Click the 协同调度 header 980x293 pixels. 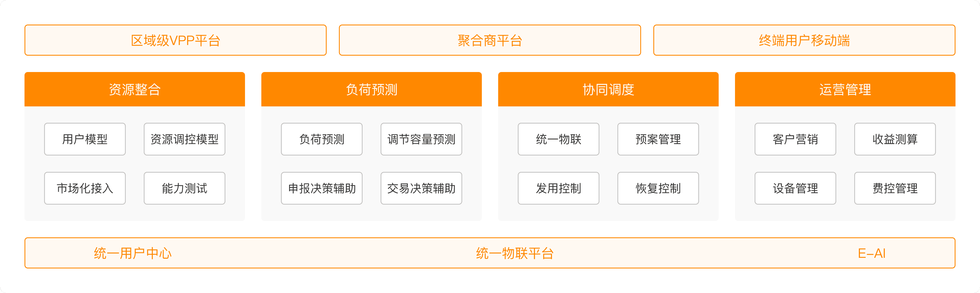608,89
